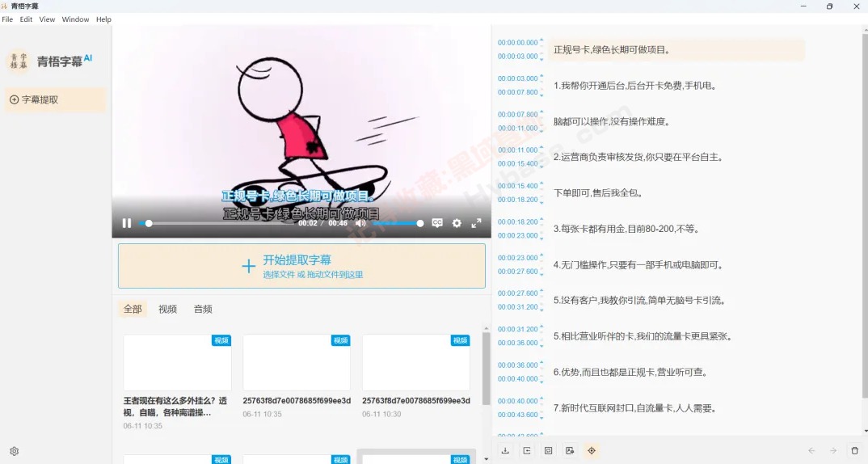
Task: Toggle CC captions in video player
Action: tap(437, 223)
